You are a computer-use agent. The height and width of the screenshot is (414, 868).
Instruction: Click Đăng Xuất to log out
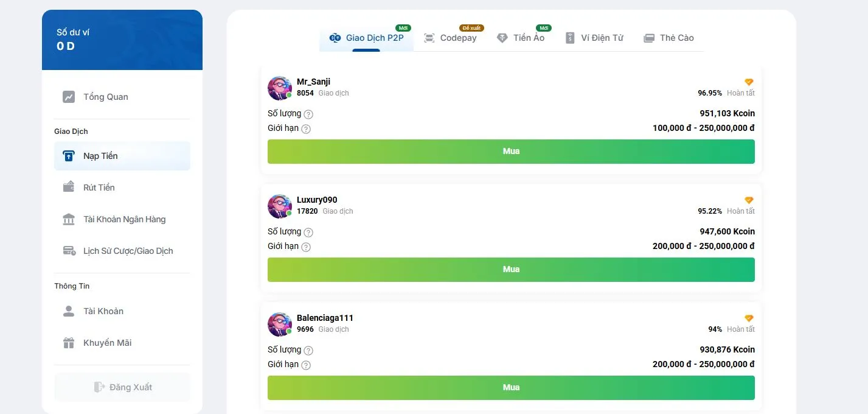coord(122,387)
